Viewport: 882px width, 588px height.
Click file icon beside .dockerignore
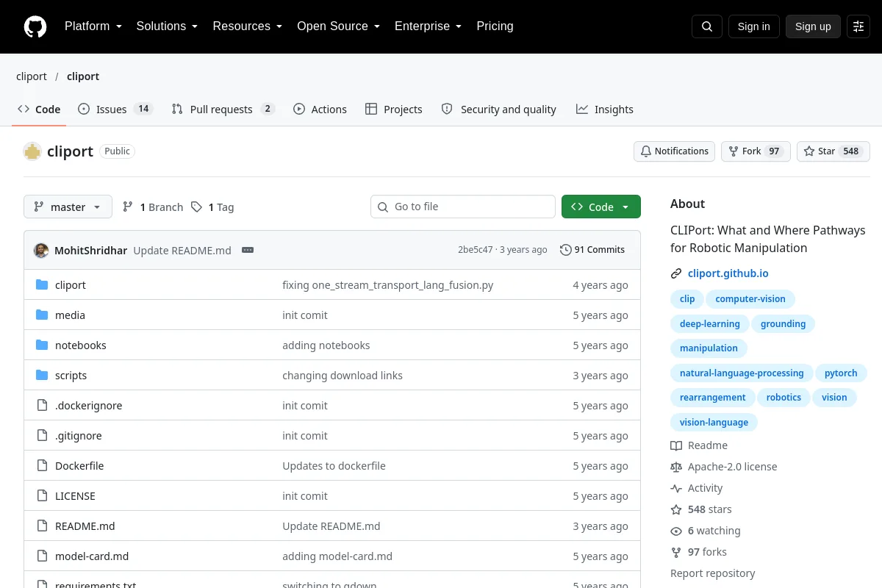42,406
